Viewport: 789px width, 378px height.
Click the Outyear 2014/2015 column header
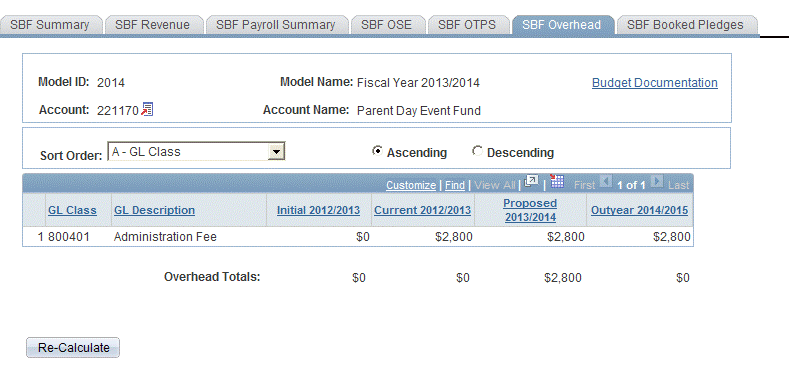click(x=639, y=210)
